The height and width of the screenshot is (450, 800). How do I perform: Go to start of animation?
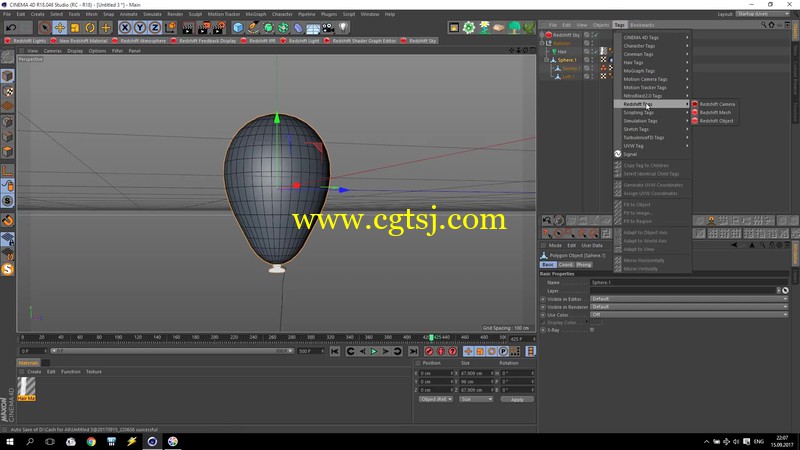tap(335, 352)
